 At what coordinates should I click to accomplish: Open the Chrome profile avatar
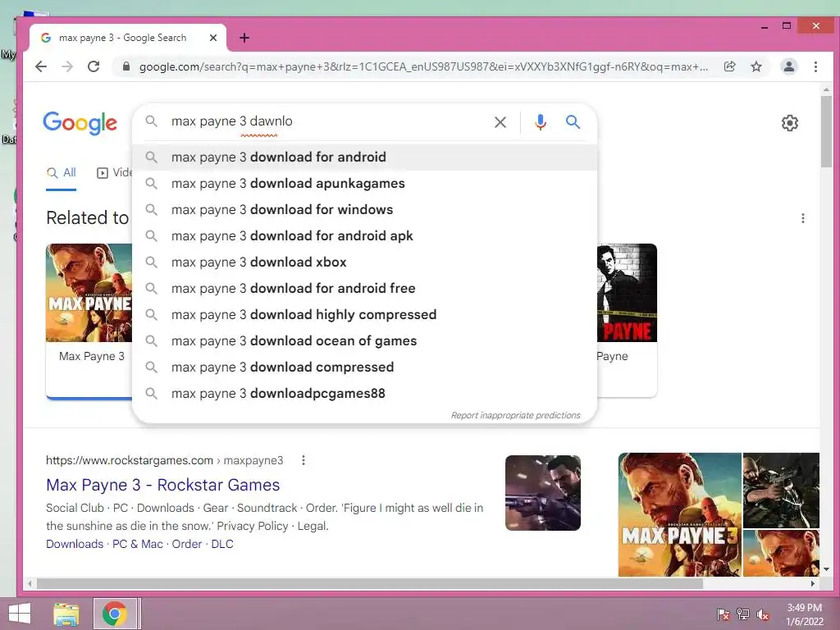(789, 66)
